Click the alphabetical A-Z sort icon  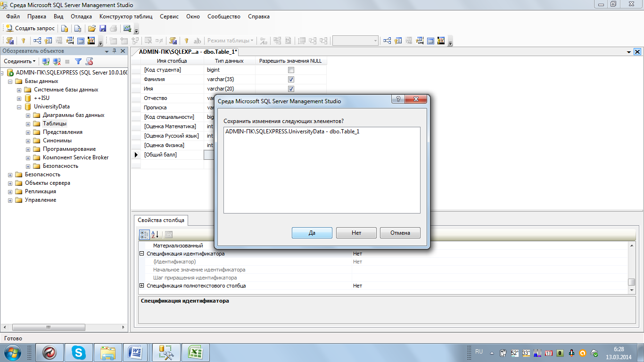click(155, 235)
